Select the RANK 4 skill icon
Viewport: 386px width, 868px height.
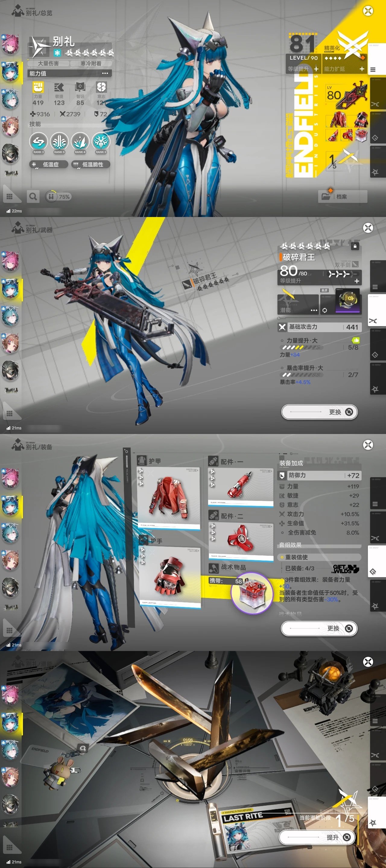pyautogui.click(x=80, y=142)
